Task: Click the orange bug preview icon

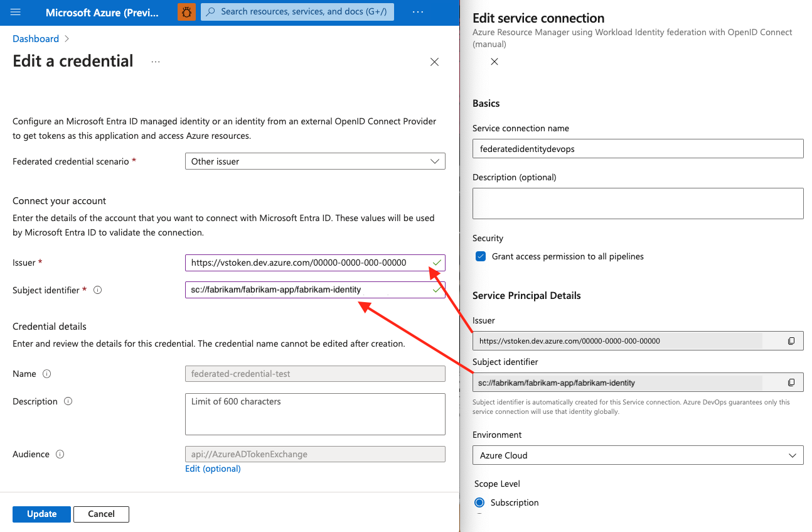Action: click(186, 12)
